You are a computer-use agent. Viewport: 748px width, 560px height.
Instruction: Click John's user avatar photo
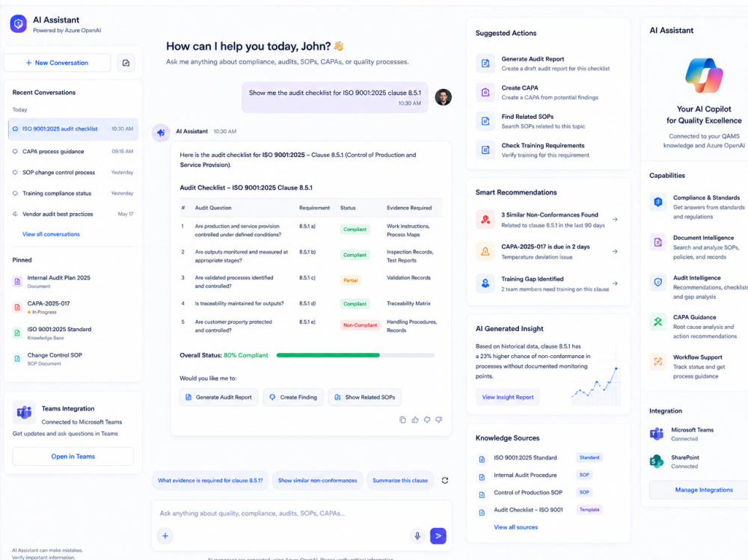point(443,97)
